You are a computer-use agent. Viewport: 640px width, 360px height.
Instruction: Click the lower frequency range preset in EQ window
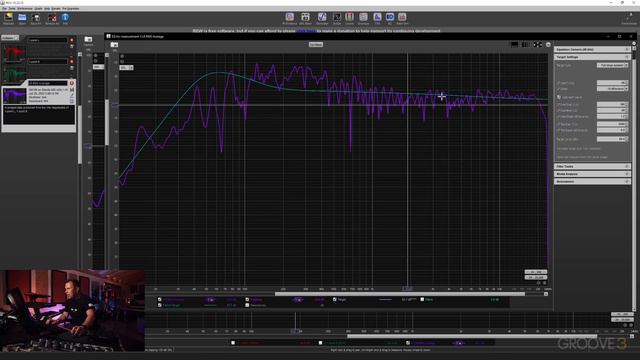click(x=536, y=277)
